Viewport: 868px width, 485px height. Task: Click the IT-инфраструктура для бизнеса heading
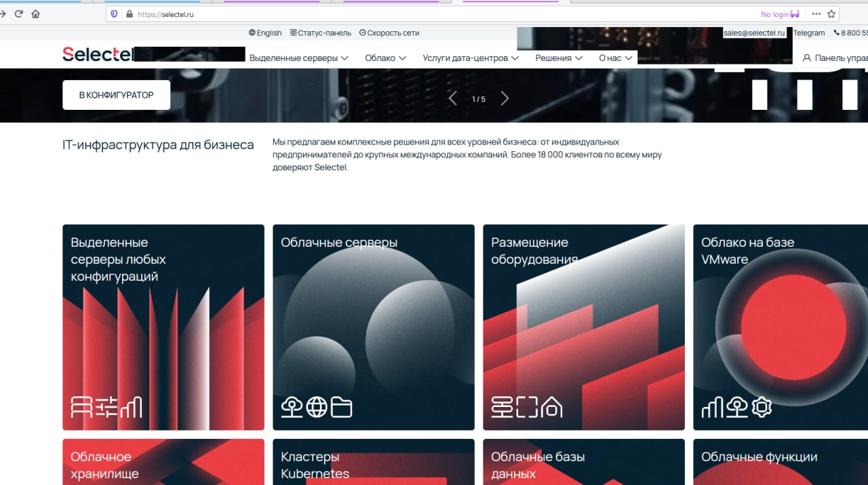[158, 145]
